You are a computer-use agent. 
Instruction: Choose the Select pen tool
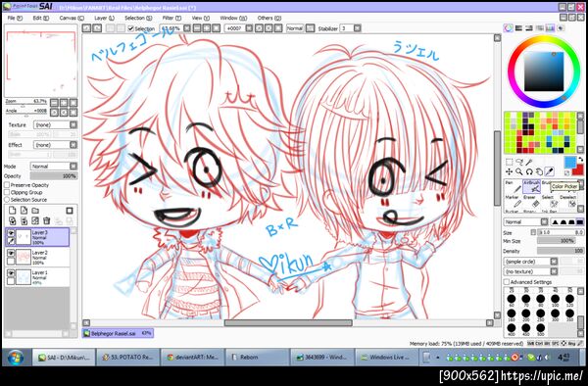point(550,201)
